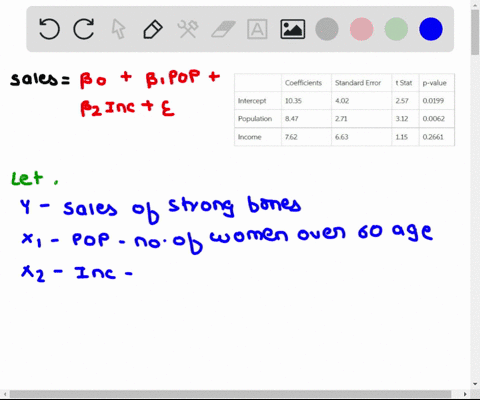Select the pointer selection tool
Viewport: 480px width, 400px height.
[x=118, y=29]
